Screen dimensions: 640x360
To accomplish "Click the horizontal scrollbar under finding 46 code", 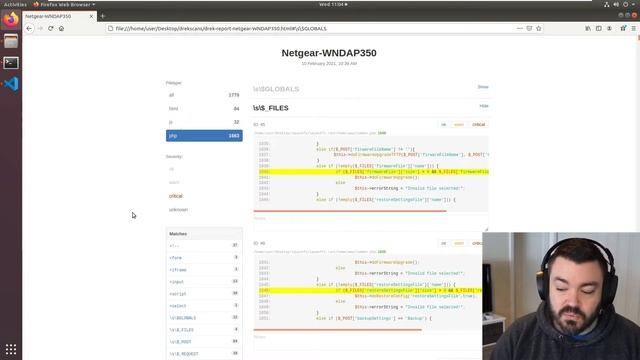I will coord(338,330).
